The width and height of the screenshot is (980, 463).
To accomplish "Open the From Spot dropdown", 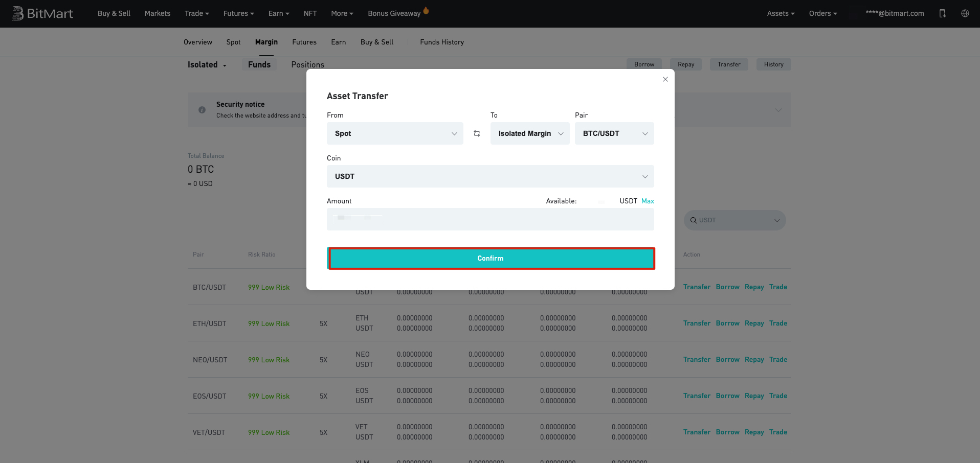I will (395, 133).
